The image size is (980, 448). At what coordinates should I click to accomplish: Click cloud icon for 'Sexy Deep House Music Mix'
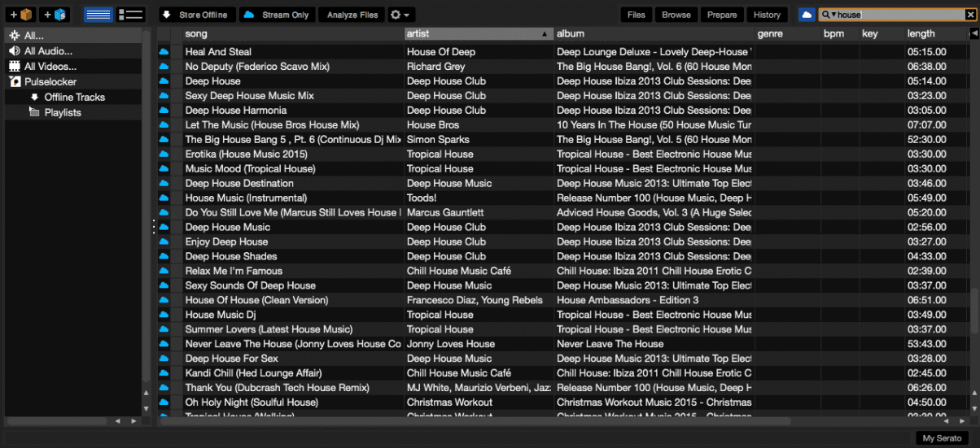[164, 96]
